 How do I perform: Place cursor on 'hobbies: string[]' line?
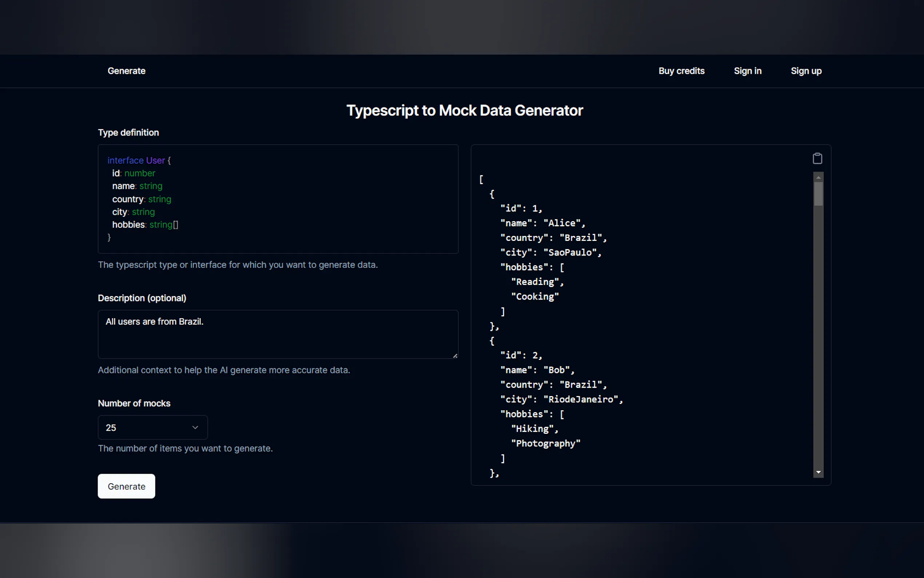point(145,225)
